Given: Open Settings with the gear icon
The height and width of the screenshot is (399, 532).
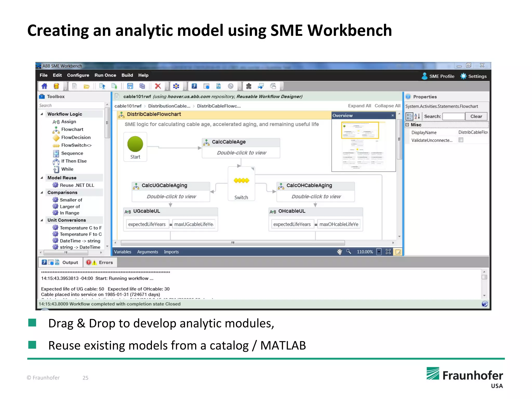Looking at the screenshot, I should [474, 76].
